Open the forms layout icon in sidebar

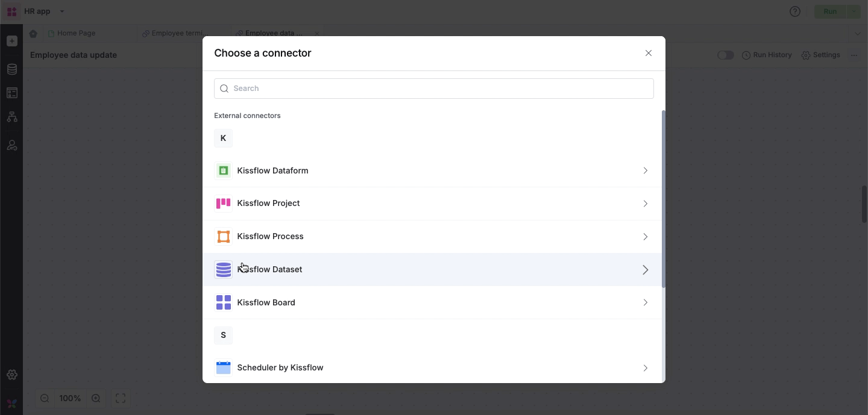(11, 93)
